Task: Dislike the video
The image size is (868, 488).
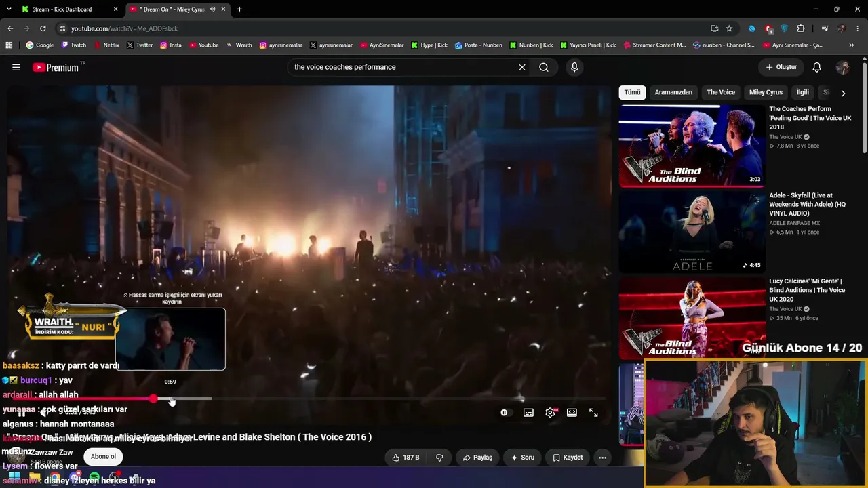Action: coord(439,457)
